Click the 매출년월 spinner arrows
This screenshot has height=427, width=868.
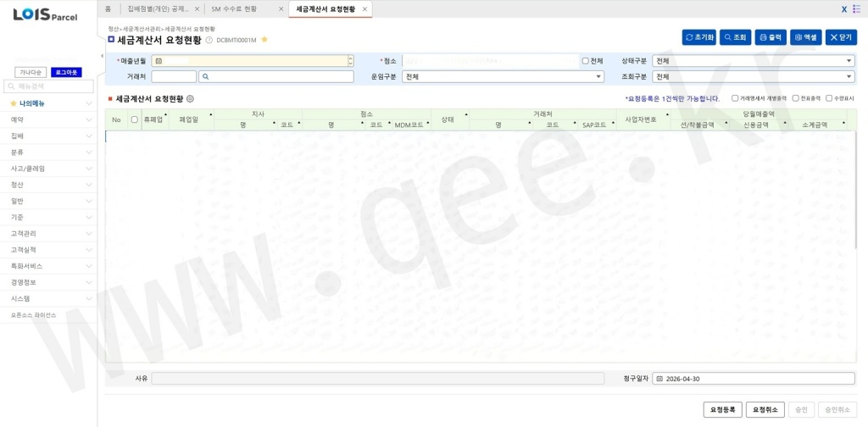pyautogui.click(x=350, y=61)
